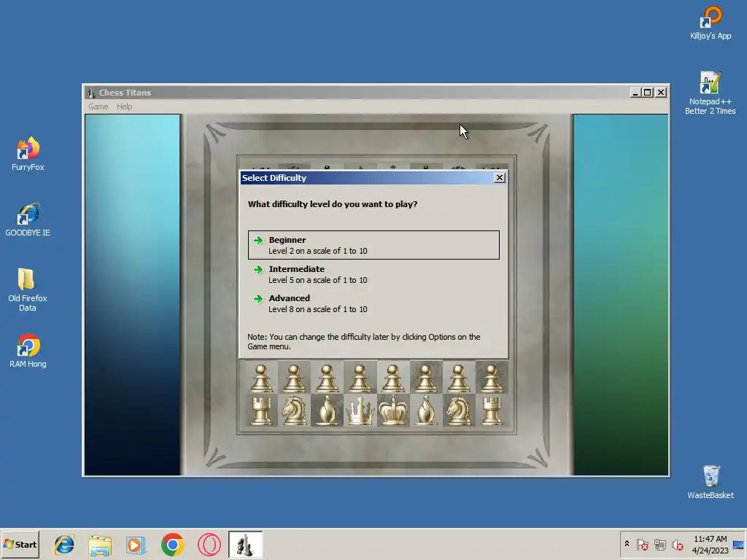Select the white rook on the left corner

click(261, 410)
